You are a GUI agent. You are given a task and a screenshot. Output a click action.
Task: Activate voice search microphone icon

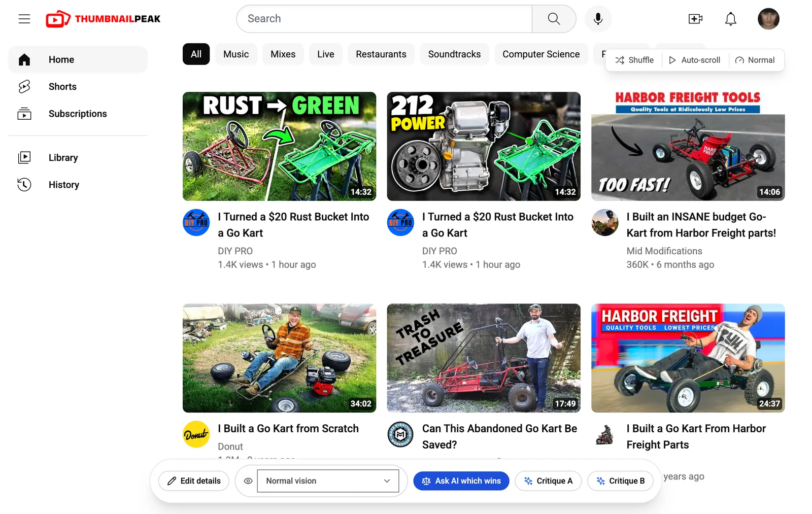pos(598,19)
